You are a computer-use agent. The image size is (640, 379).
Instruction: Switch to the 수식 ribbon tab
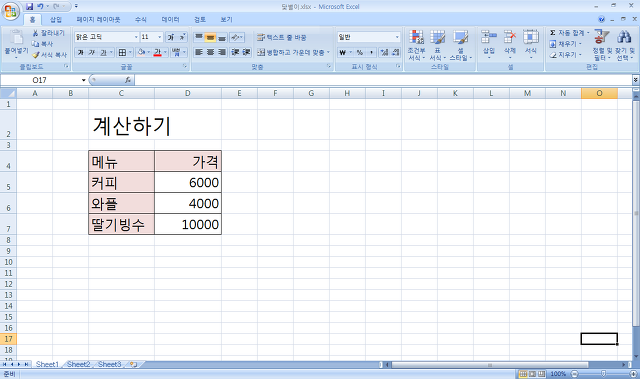coord(141,19)
